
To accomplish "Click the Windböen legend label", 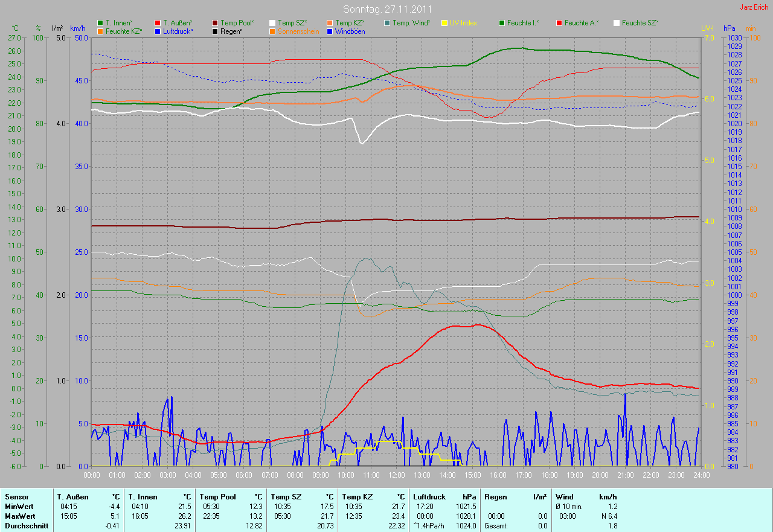I will tap(350, 31).
